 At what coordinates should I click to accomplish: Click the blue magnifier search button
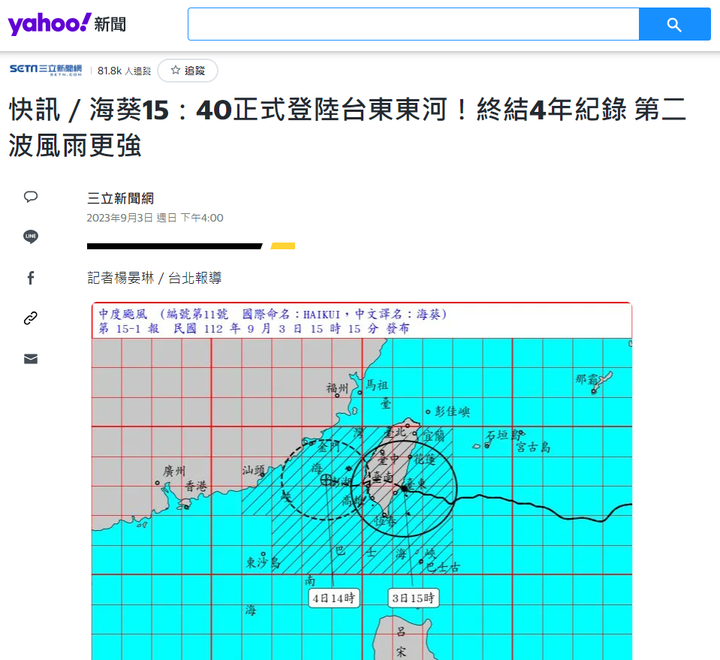click(x=675, y=24)
